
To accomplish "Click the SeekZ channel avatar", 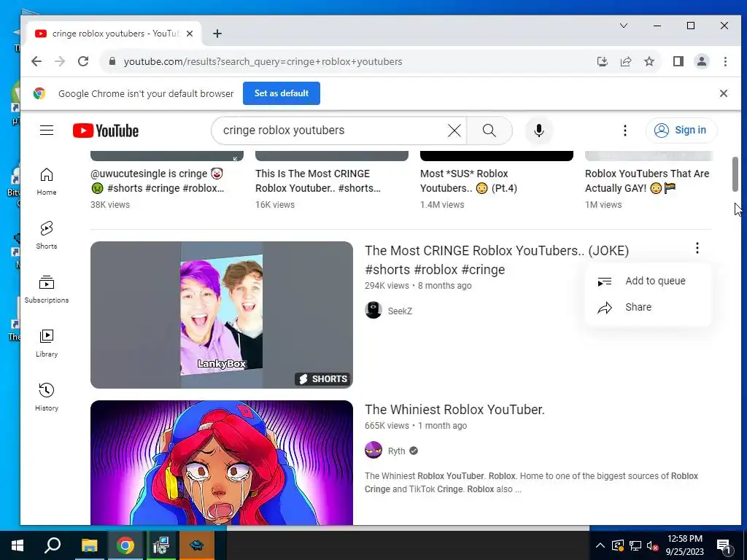I will [373, 311].
